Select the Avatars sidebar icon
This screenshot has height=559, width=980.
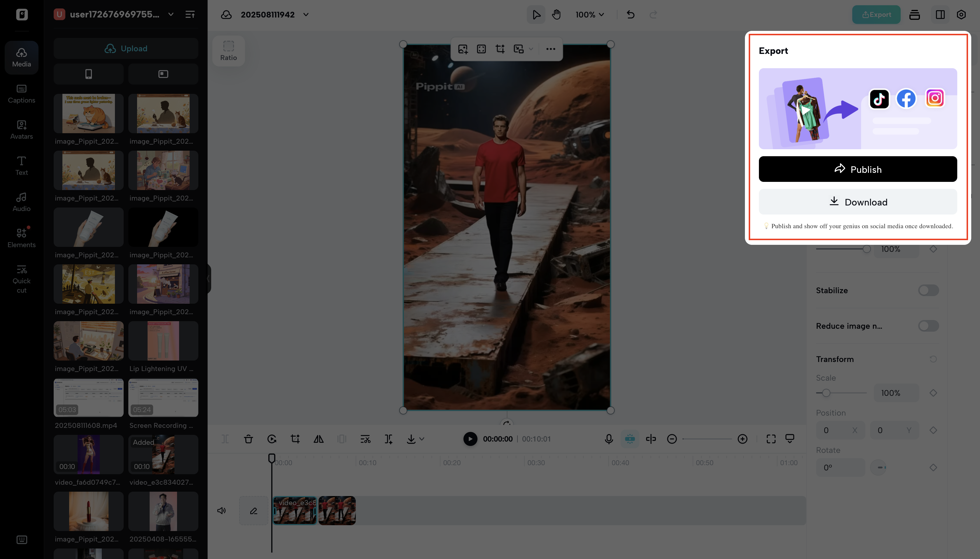(22, 129)
